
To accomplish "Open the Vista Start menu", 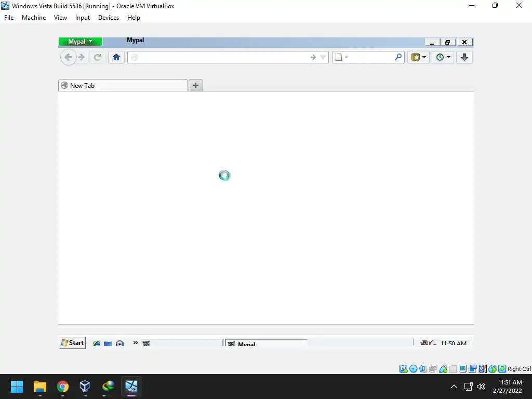I will [x=72, y=343].
